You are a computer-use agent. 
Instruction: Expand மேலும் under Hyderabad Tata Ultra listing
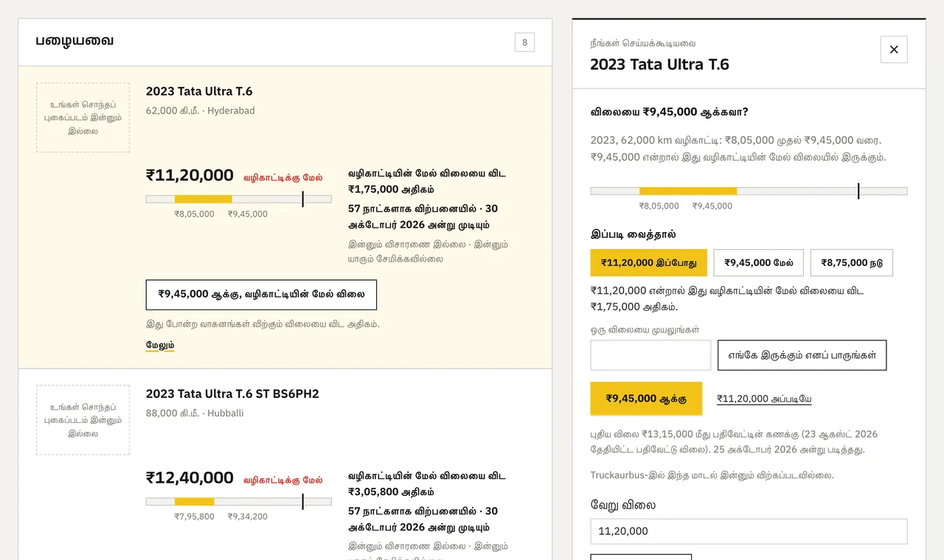click(160, 345)
